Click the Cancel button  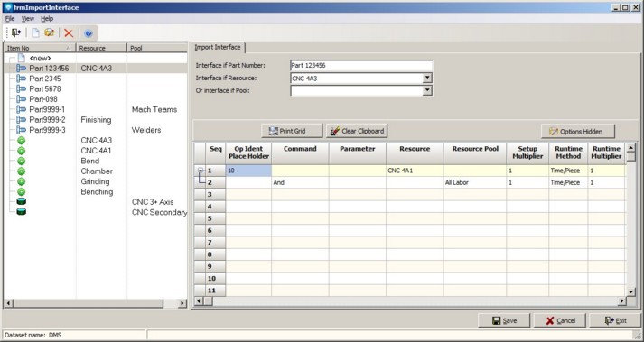coord(560,320)
